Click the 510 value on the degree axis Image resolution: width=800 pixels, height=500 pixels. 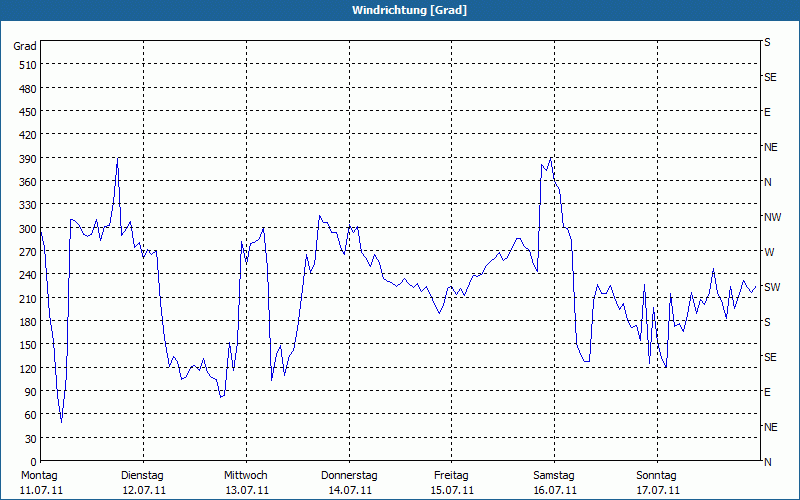pos(29,65)
